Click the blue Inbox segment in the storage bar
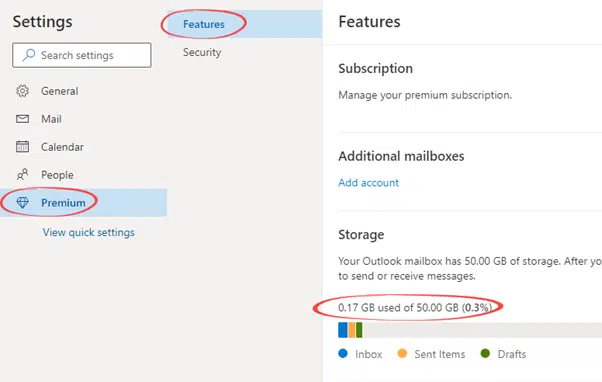602x382 pixels. pyautogui.click(x=342, y=330)
